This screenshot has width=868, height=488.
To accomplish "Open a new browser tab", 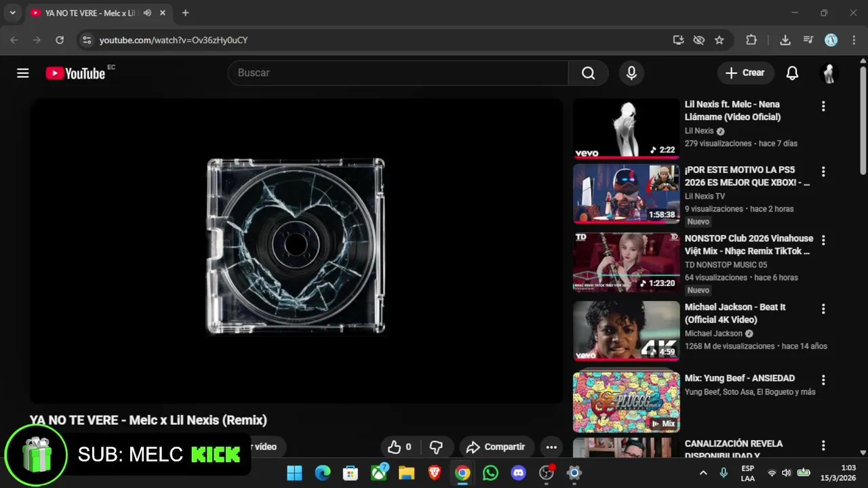I will pos(185,13).
